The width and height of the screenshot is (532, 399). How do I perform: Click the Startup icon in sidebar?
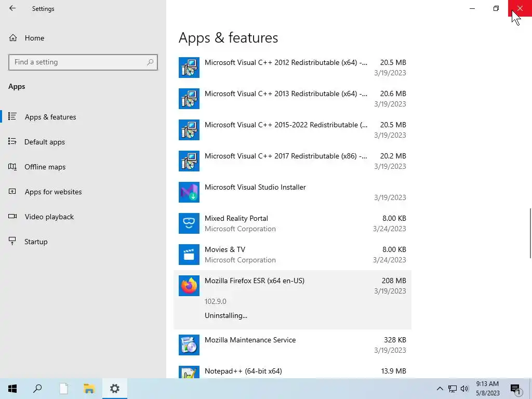(x=12, y=241)
